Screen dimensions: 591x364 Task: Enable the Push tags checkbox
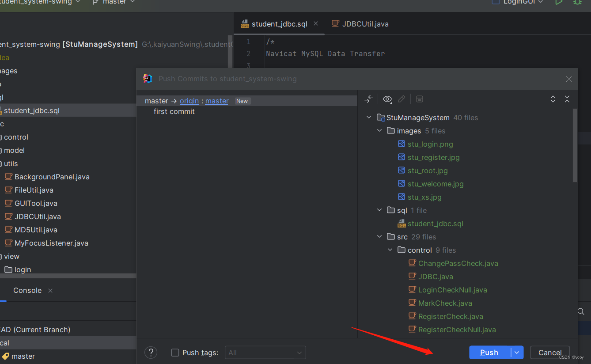[x=175, y=353]
